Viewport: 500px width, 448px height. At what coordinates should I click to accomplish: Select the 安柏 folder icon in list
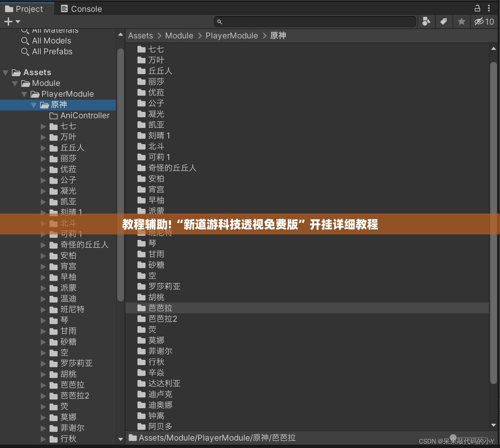click(142, 179)
